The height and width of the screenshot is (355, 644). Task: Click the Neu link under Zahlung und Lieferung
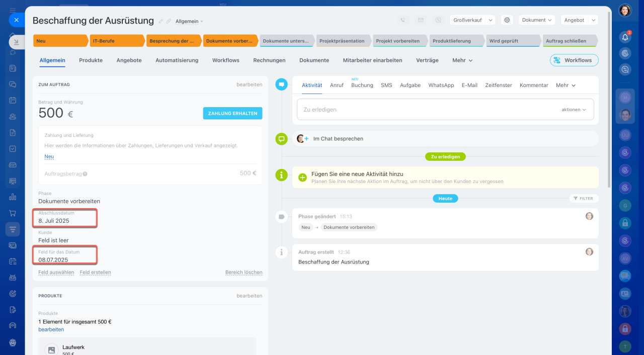coord(49,156)
